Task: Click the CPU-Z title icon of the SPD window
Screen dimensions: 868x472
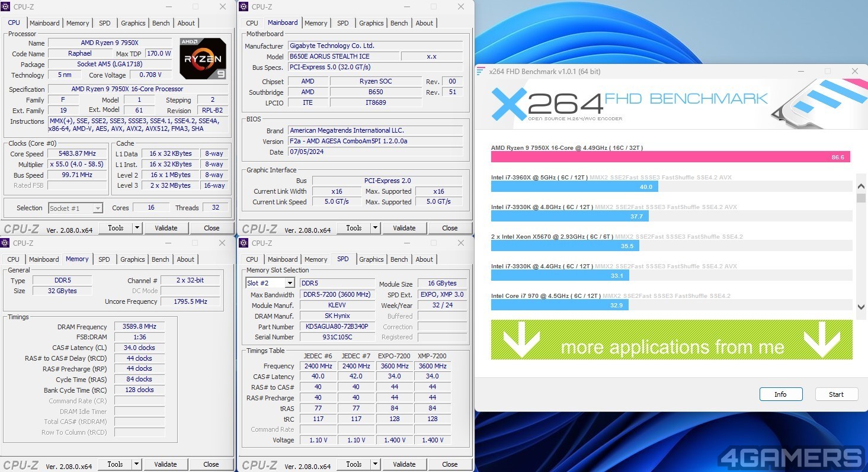Action: tap(244, 243)
